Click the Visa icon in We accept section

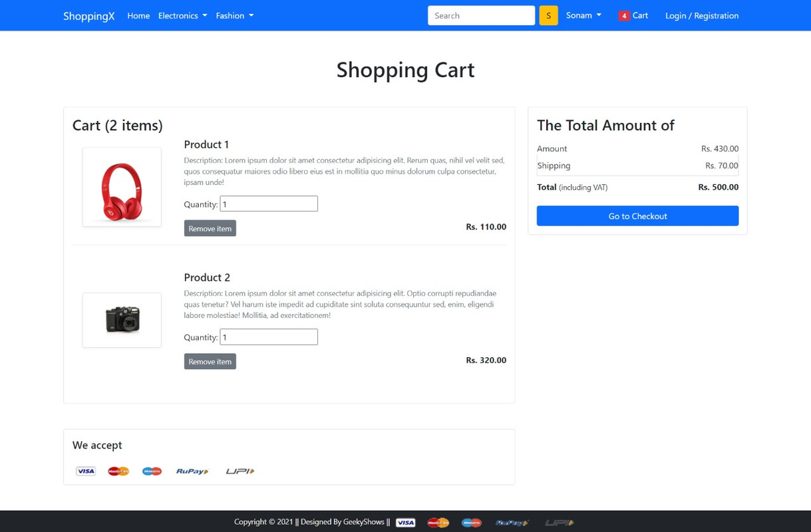point(85,471)
